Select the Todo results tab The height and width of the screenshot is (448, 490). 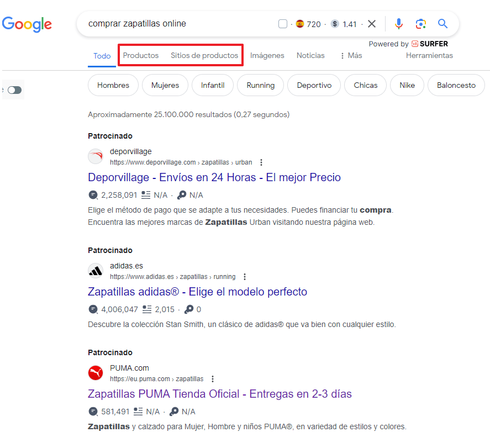pyautogui.click(x=102, y=56)
